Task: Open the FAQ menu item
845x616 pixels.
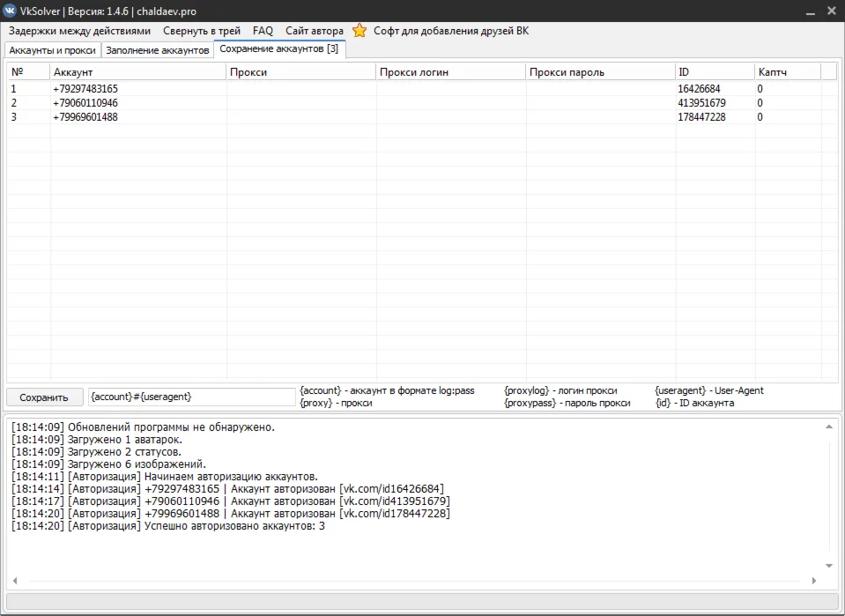Action: pyautogui.click(x=263, y=31)
